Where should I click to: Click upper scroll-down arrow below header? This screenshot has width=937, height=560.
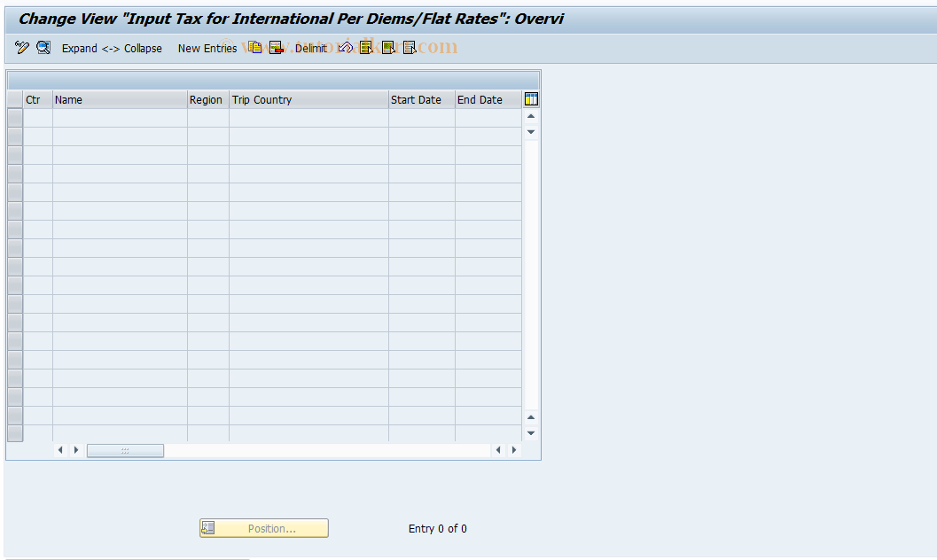coord(531,132)
